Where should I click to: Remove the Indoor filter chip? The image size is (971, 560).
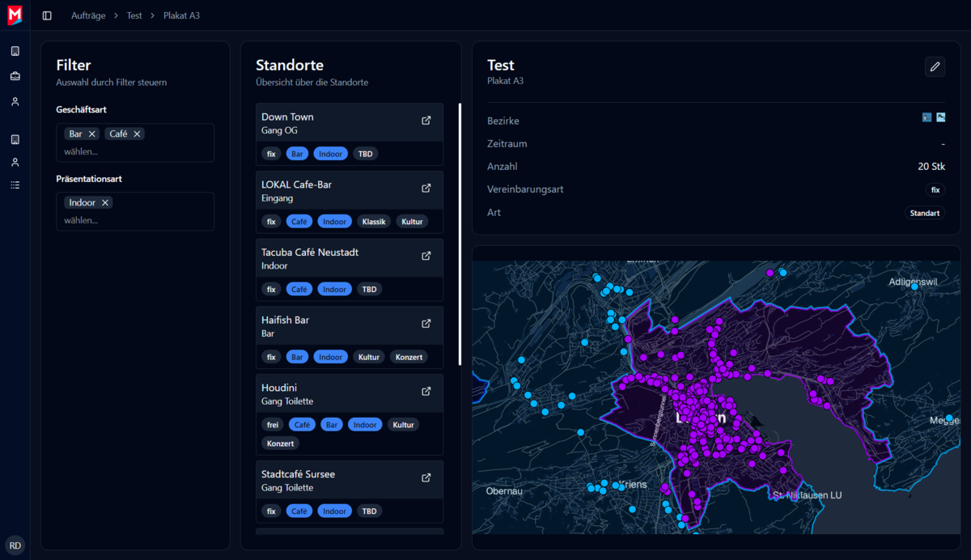pos(105,203)
